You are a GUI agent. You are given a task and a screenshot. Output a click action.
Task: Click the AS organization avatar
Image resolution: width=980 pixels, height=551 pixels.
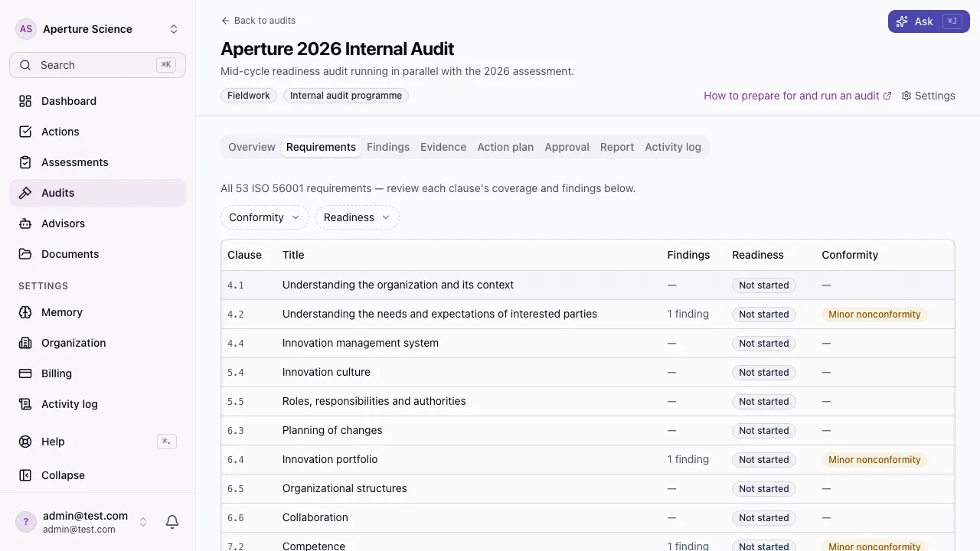[26, 29]
